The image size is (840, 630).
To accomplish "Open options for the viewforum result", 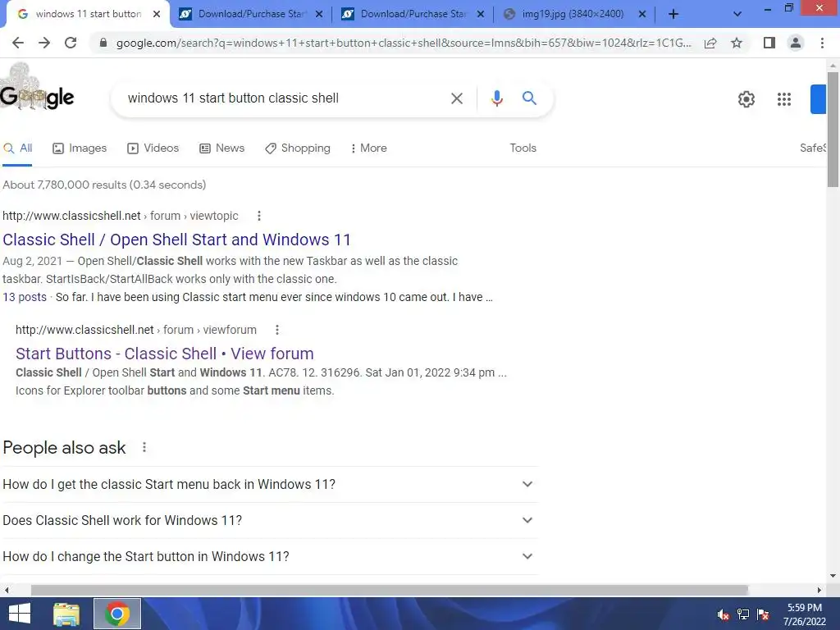I will pos(277,330).
